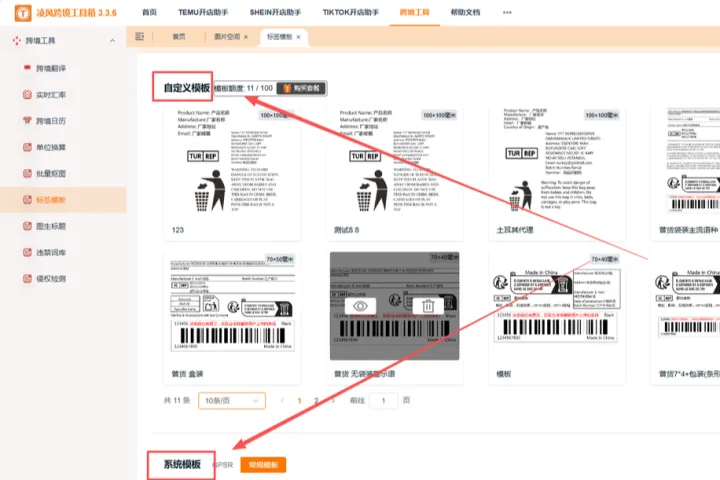
Task: Collapse the 跨境工具 sidebar group chevron
Action: pyautogui.click(x=112, y=41)
